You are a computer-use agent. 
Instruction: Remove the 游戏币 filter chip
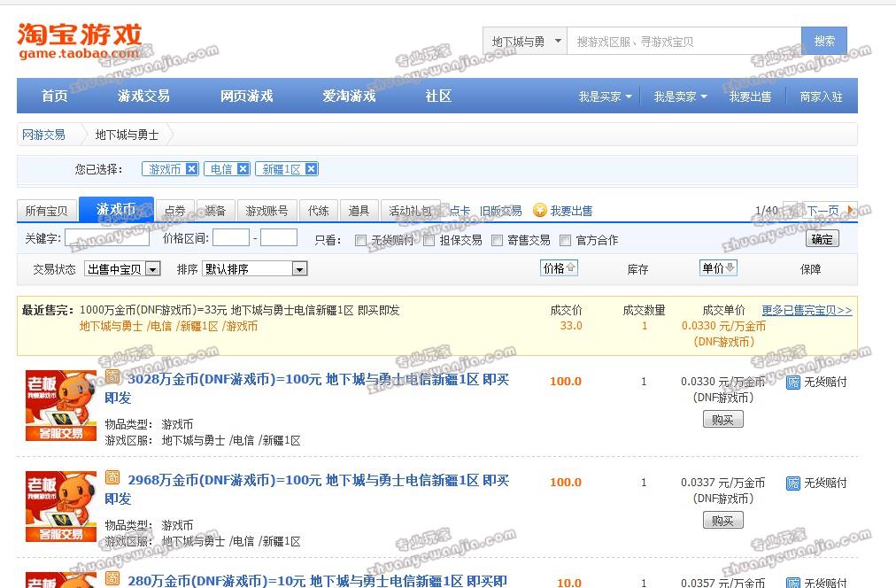(192, 169)
